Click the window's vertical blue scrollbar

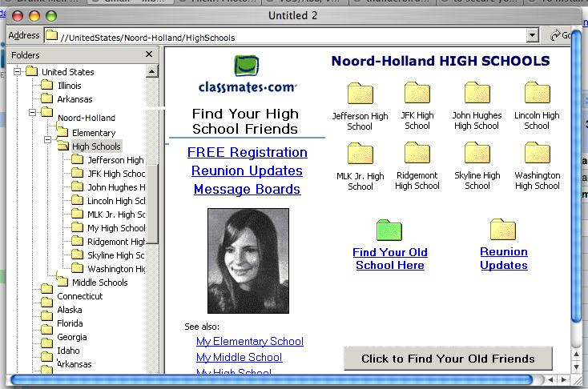coord(576,176)
